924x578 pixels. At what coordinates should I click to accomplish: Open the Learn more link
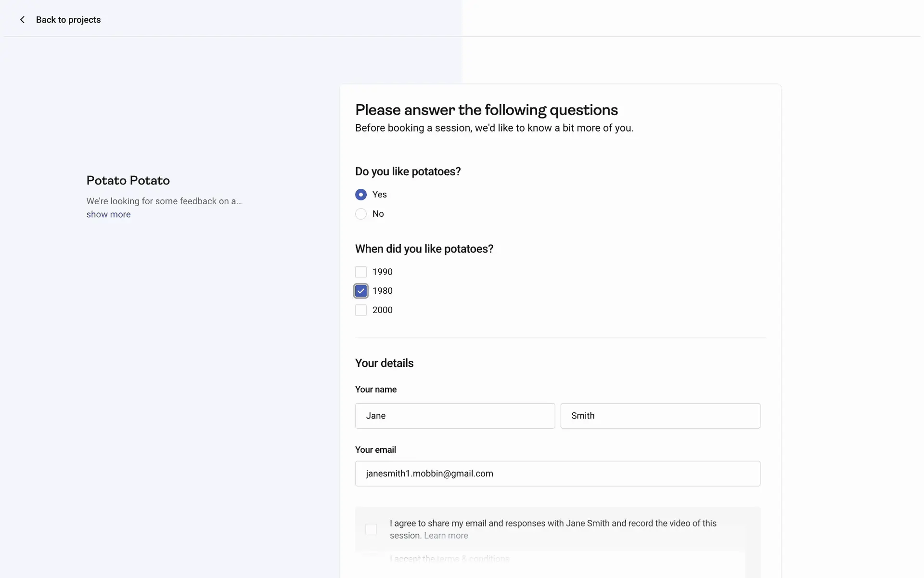tap(446, 536)
